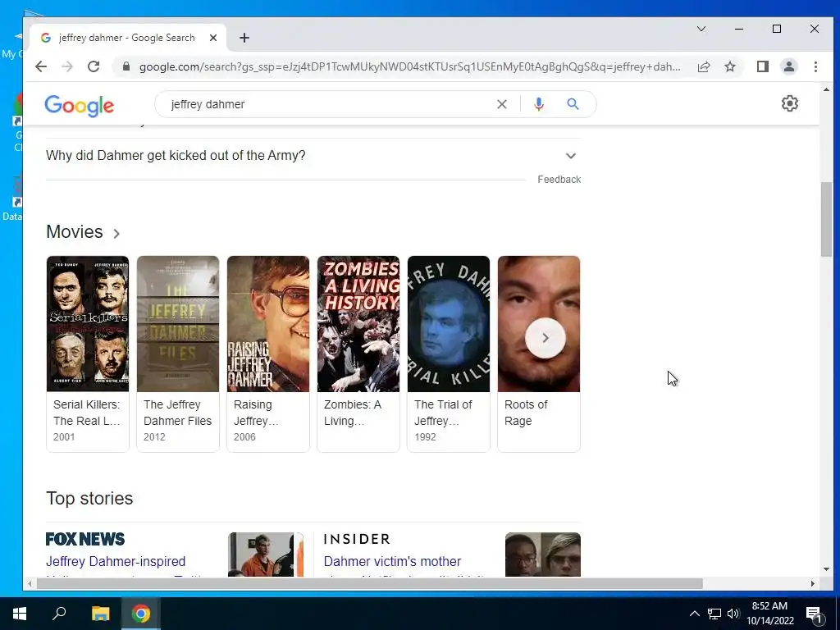The image size is (840, 630).
Task: Open notification center
Action: click(815, 614)
